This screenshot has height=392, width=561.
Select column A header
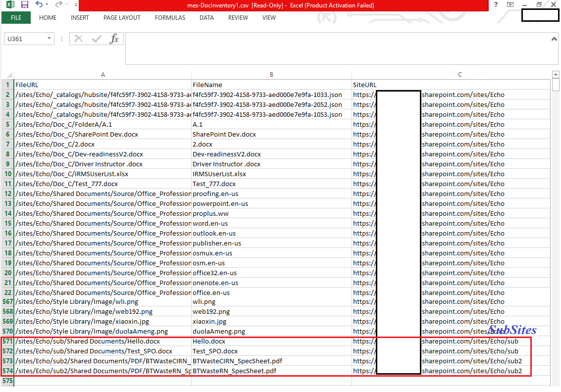pyautogui.click(x=102, y=74)
